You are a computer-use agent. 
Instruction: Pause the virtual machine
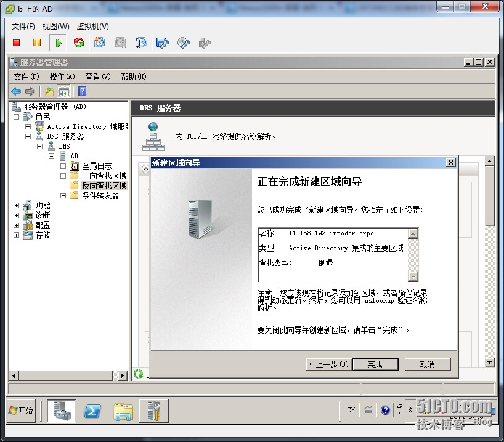pyautogui.click(x=37, y=43)
